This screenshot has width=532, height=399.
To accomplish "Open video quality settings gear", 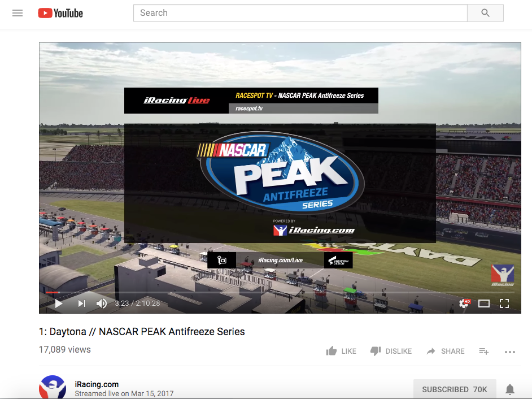I will (x=464, y=303).
